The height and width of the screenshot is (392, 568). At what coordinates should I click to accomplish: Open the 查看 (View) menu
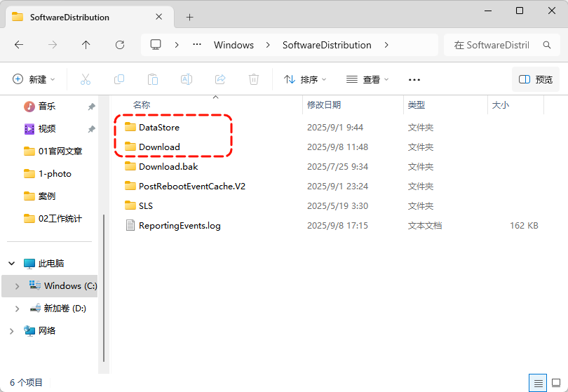(367, 79)
